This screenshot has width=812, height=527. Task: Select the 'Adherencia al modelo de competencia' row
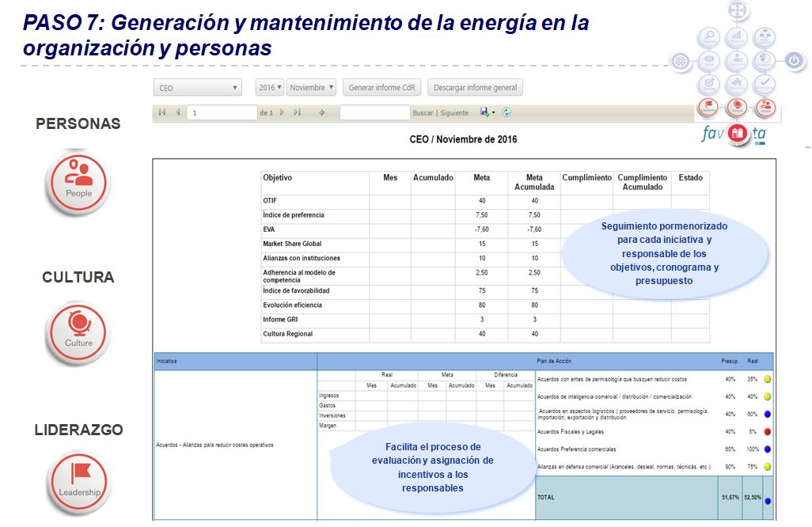(x=485, y=275)
